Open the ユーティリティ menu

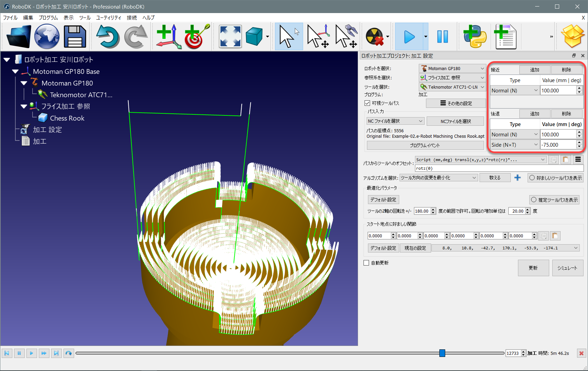pyautogui.click(x=108, y=18)
